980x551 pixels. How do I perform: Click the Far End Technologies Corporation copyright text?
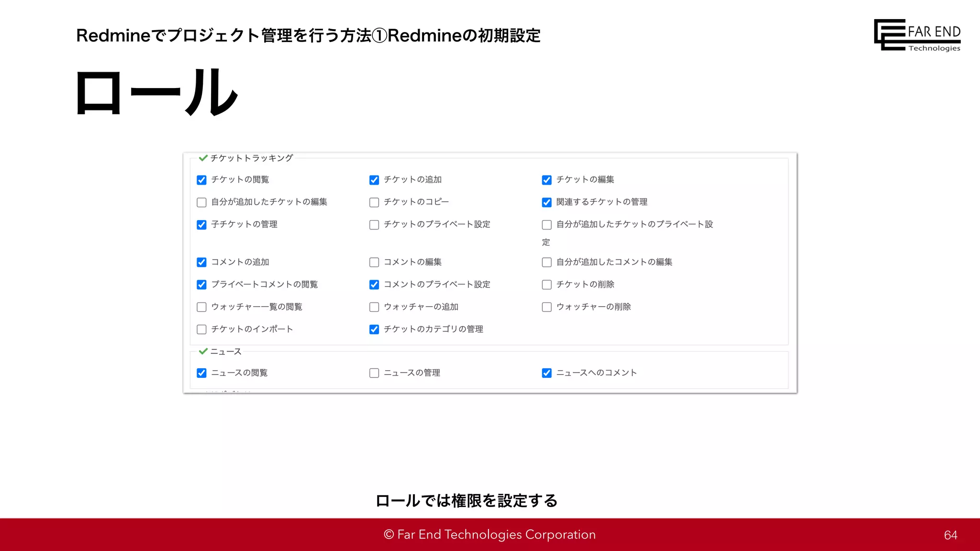pyautogui.click(x=490, y=534)
